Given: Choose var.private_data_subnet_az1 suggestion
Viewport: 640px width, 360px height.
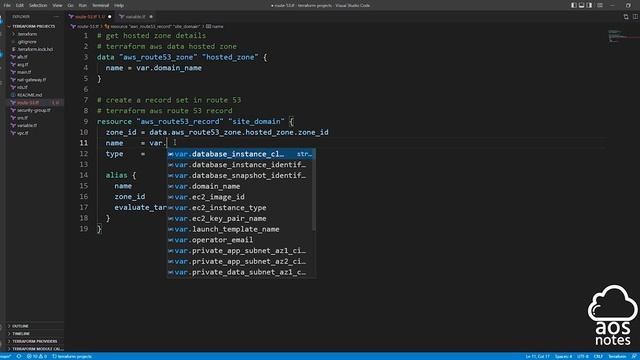Looking at the screenshot, I should [240, 272].
